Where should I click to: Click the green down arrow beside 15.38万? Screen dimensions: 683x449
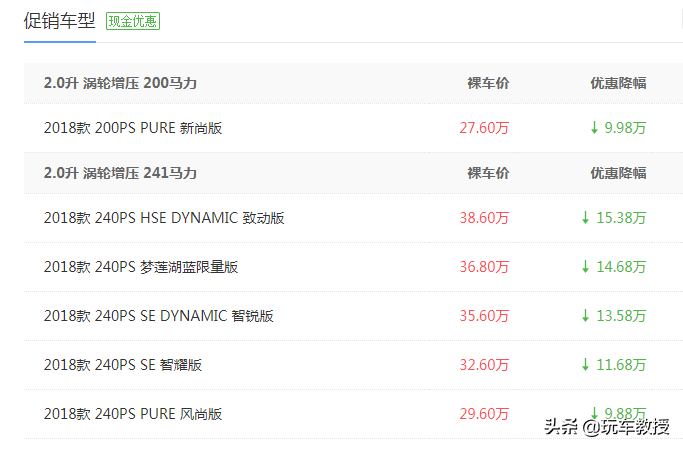[586, 217]
